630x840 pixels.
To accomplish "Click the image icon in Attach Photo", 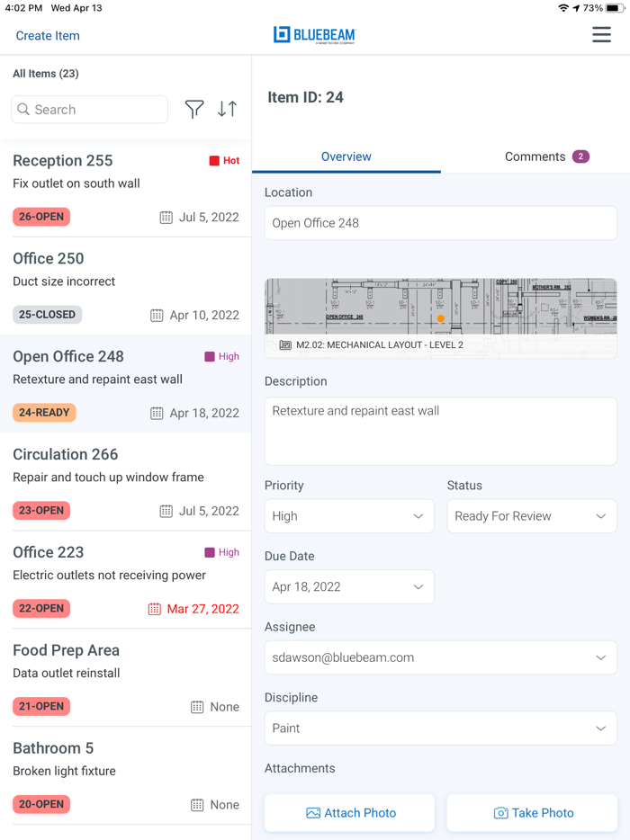I will (x=313, y=813).
